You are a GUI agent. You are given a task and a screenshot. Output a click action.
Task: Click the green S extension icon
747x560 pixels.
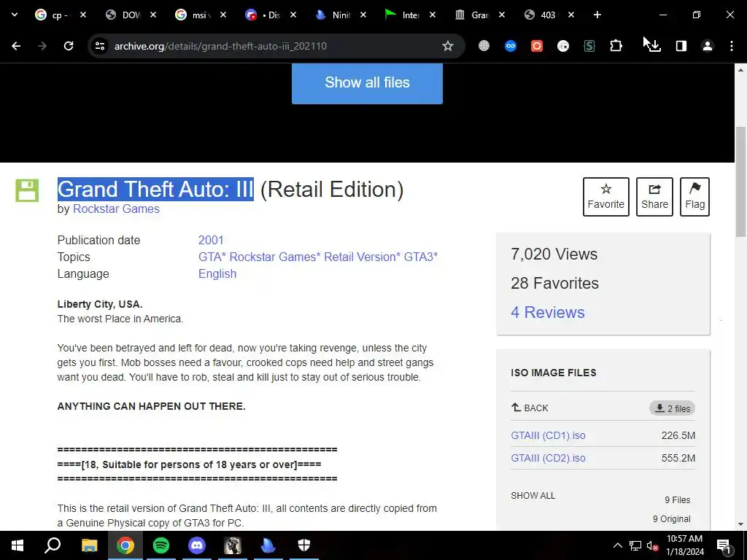click(x=589, y=46)
